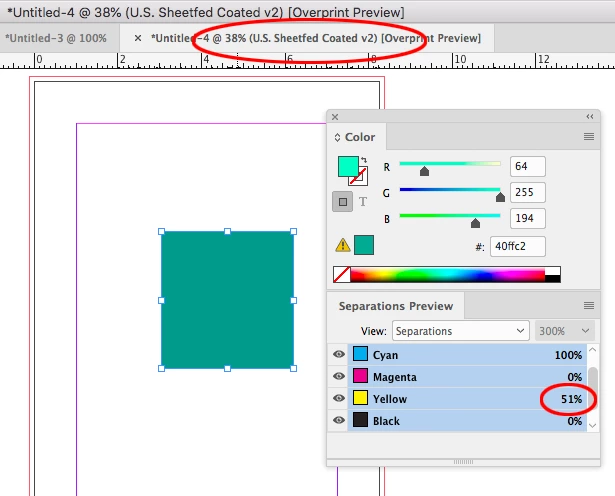The width and height of the screenshot is (615, 496).
Task: Toggle visibility of the Magenta plate
Action: [x=338, y=376]
